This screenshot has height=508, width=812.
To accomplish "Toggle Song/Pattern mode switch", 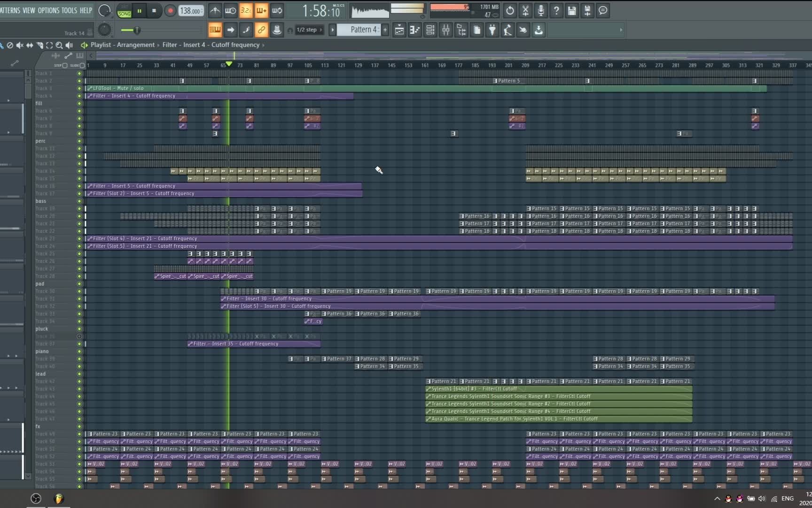I will pos(124,10).
